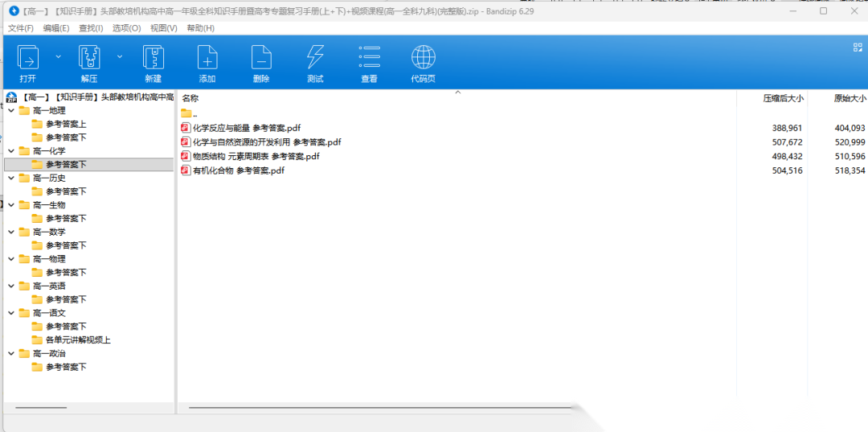Click the 删除 (Delete) toolbar icon
Image resolution: width=868 pixels, height=432 pixels.
pos(261,59)
